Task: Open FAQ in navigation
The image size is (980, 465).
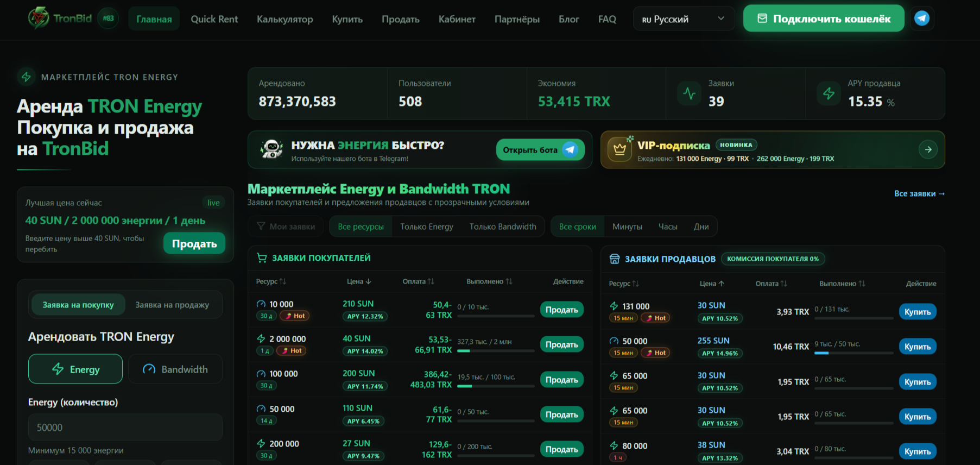Action: 607,19
